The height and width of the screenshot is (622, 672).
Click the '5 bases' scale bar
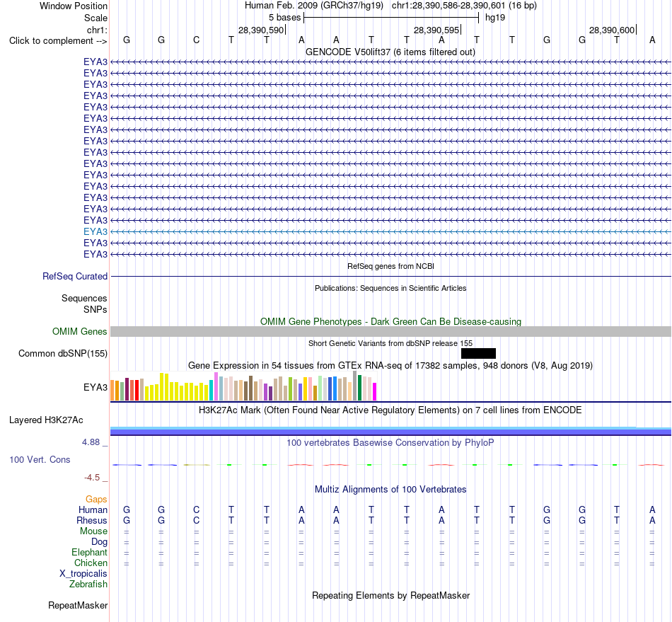391,18
